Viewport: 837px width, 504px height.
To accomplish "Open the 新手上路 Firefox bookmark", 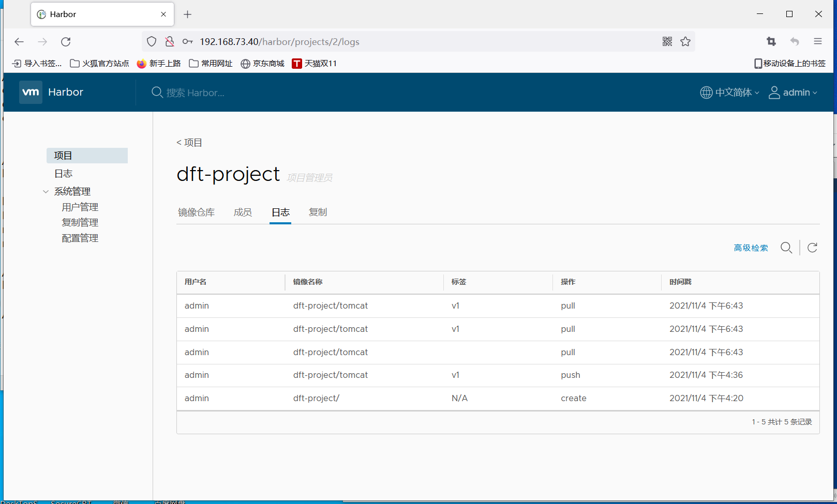I will pyautogui.click(x=159, y=64).
